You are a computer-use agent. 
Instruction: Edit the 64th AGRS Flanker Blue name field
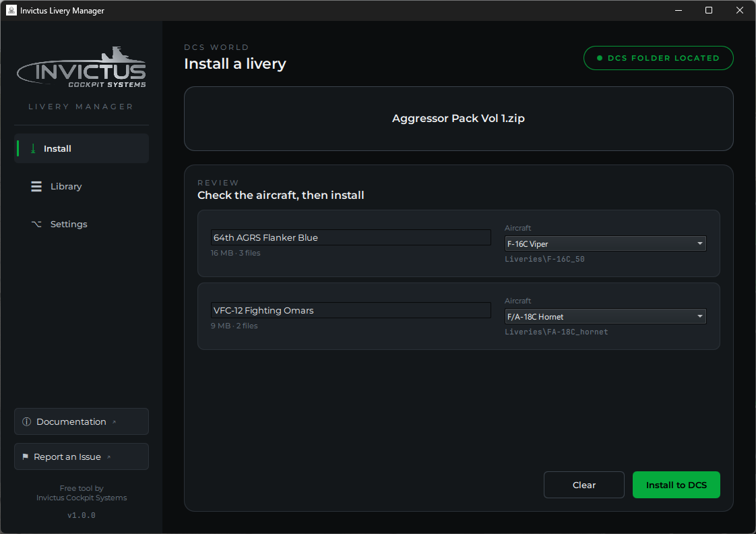click(350, 237)
